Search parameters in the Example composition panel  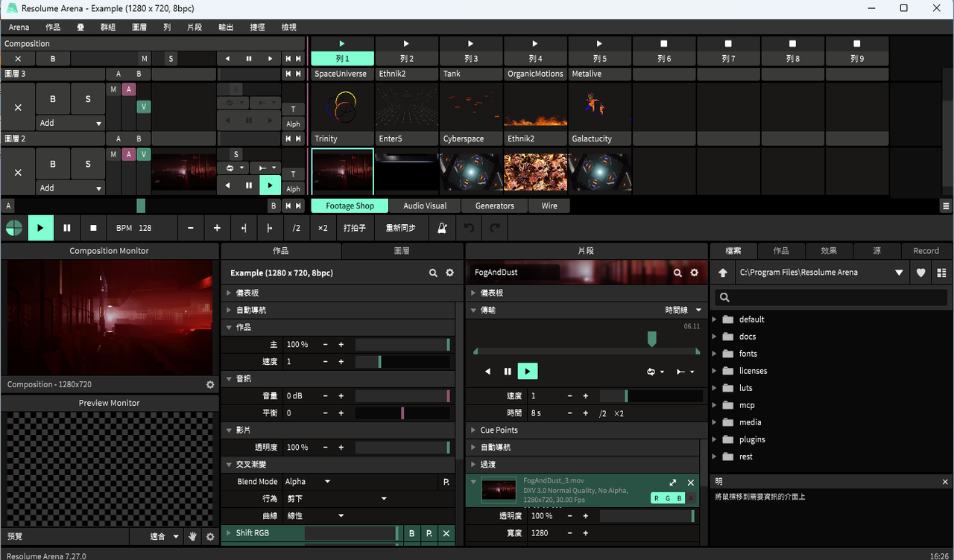coord(433,273)
